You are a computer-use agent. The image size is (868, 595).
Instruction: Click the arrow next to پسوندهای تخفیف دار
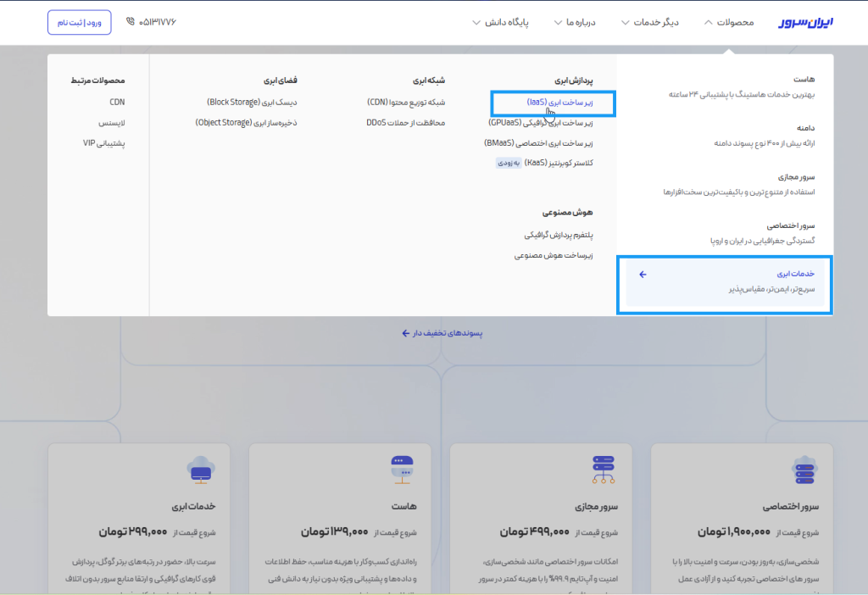coord(406,333)
